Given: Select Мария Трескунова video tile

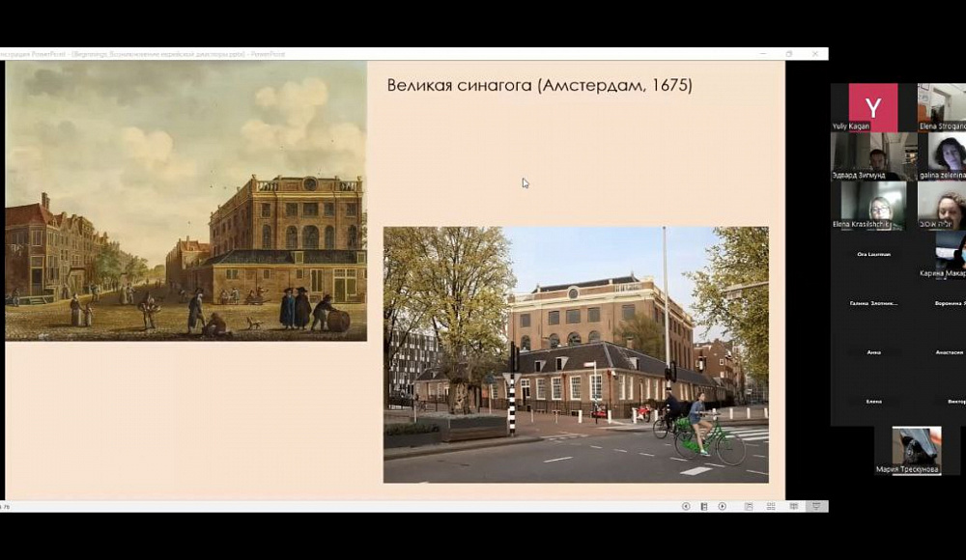Looking at the screenshot, I should 917,450.
